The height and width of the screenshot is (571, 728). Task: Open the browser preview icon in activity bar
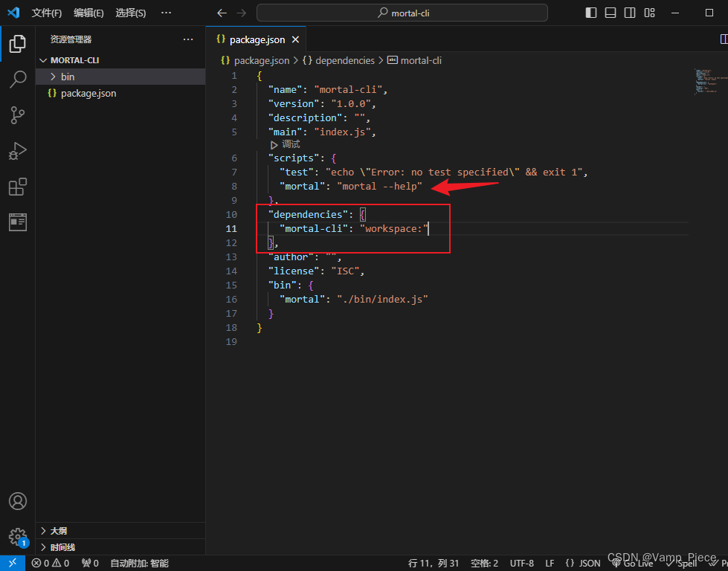(x=18, y=222)
